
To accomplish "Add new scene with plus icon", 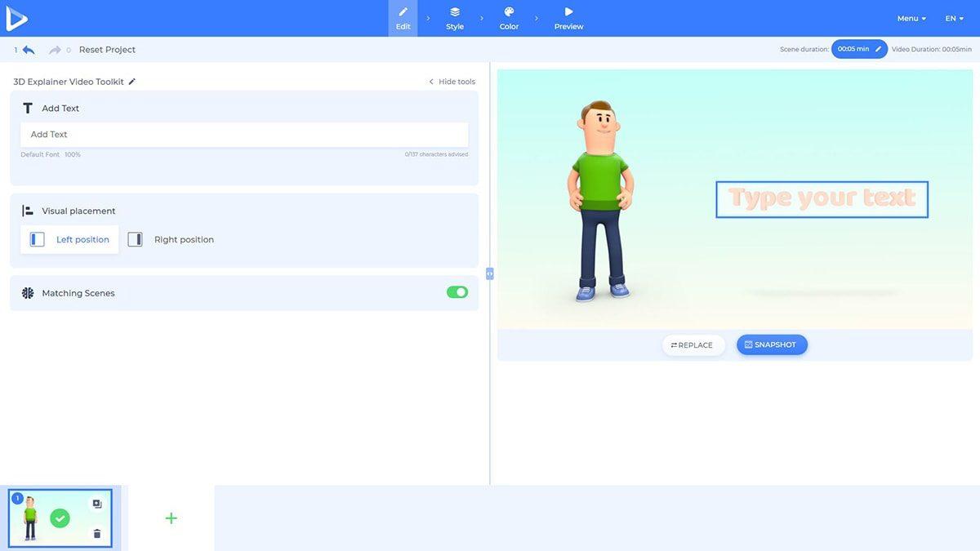I will [x=171, y=518].
